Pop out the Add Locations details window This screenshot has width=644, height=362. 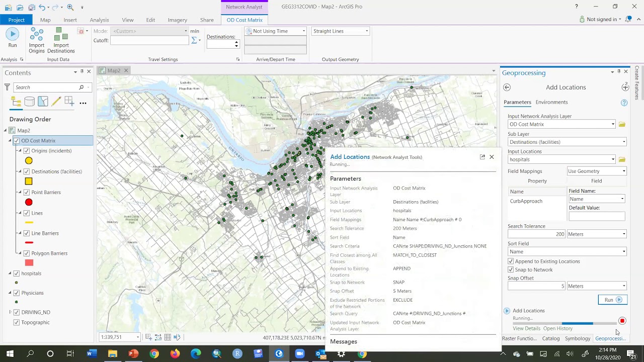point(482,157)
